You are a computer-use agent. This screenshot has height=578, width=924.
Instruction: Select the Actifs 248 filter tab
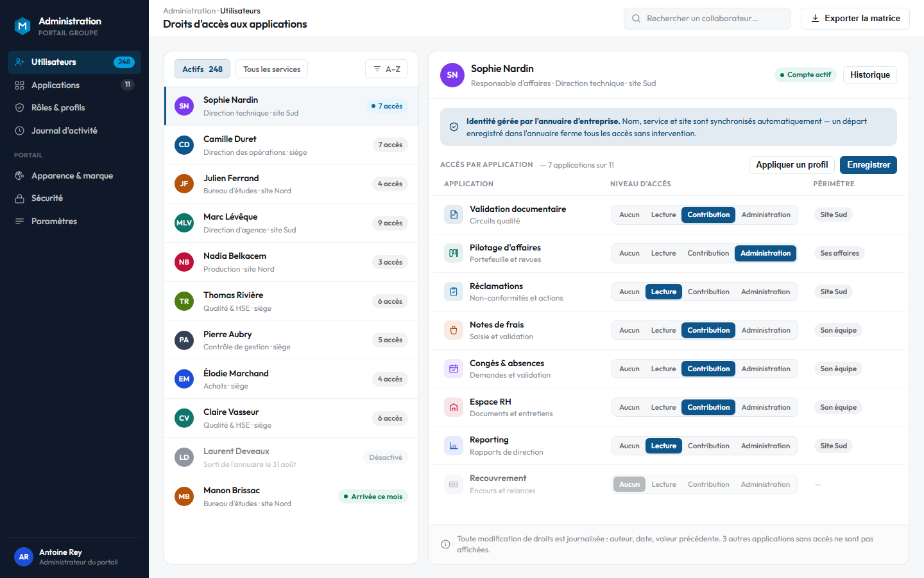click(202, 69)
